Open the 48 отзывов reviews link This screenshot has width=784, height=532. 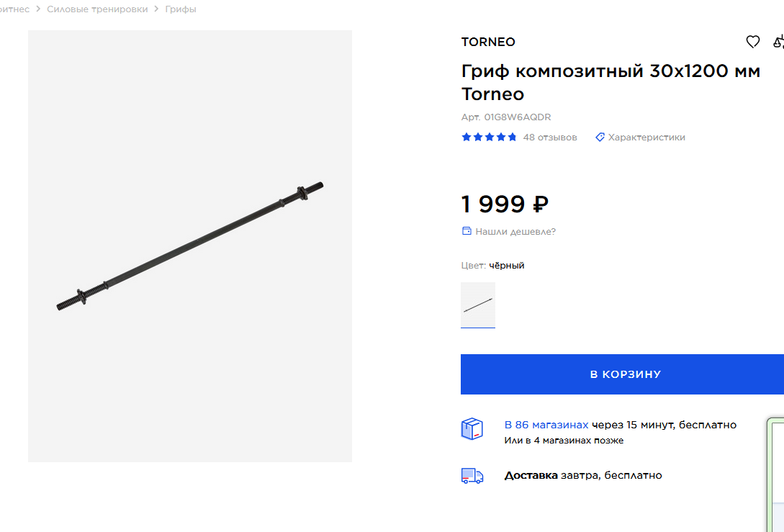coord(550,137)
